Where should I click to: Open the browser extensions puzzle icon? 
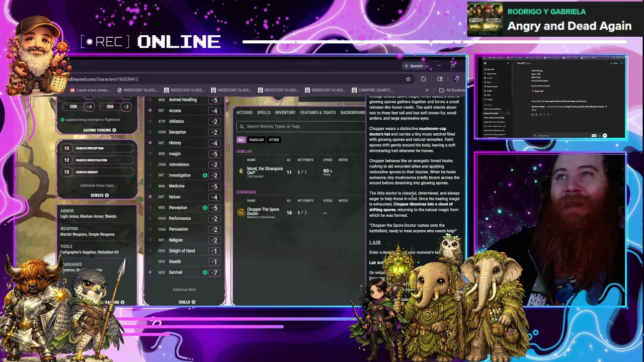[x=423, y=79]
